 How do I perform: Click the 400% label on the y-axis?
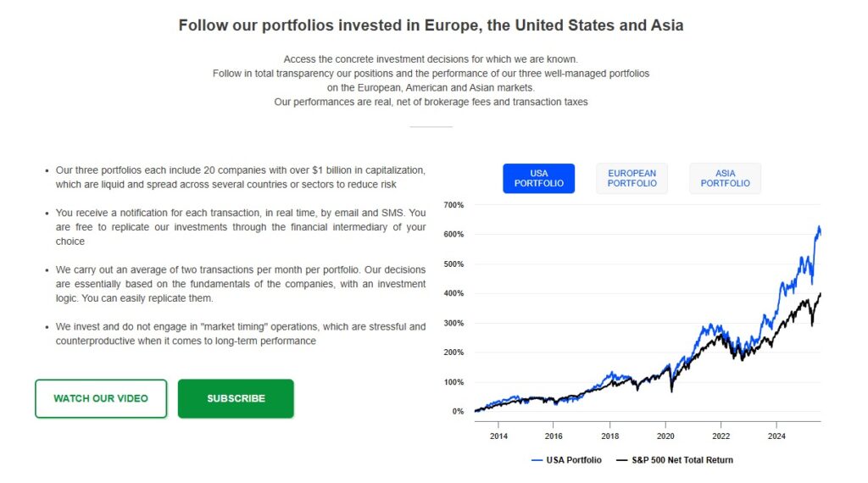[453, 294]
